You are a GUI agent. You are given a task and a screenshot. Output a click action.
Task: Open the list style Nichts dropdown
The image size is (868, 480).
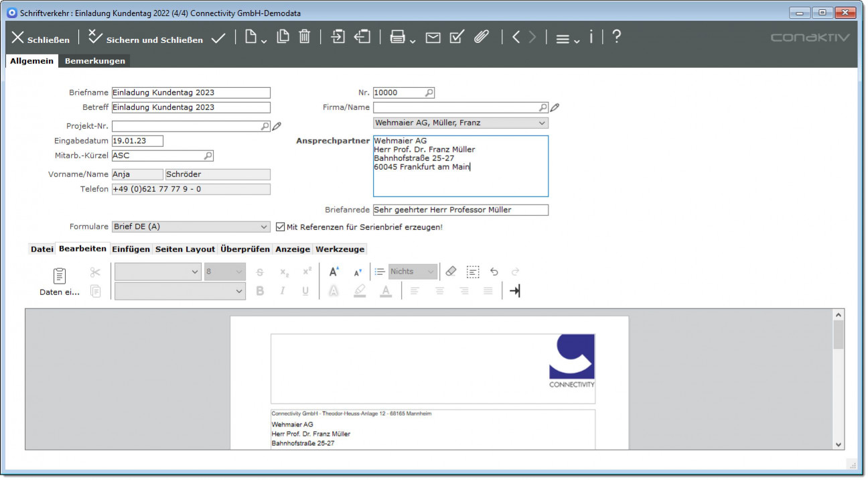click(413, 272)
